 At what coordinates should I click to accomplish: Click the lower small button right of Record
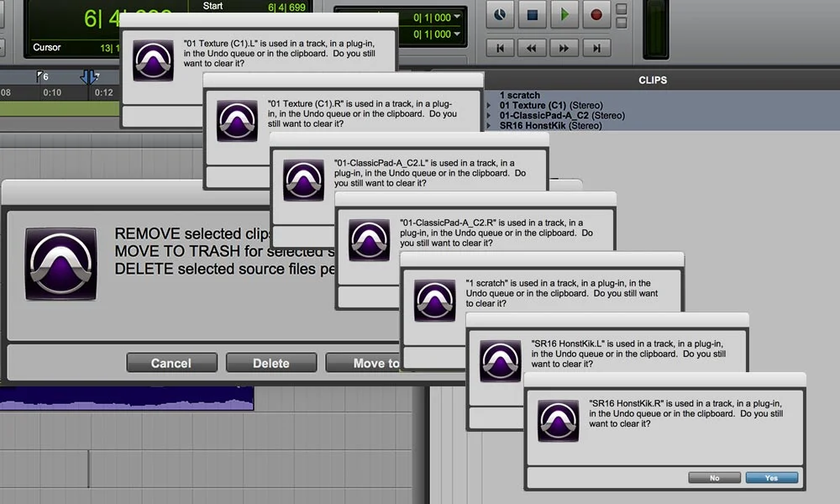point(622,23)
